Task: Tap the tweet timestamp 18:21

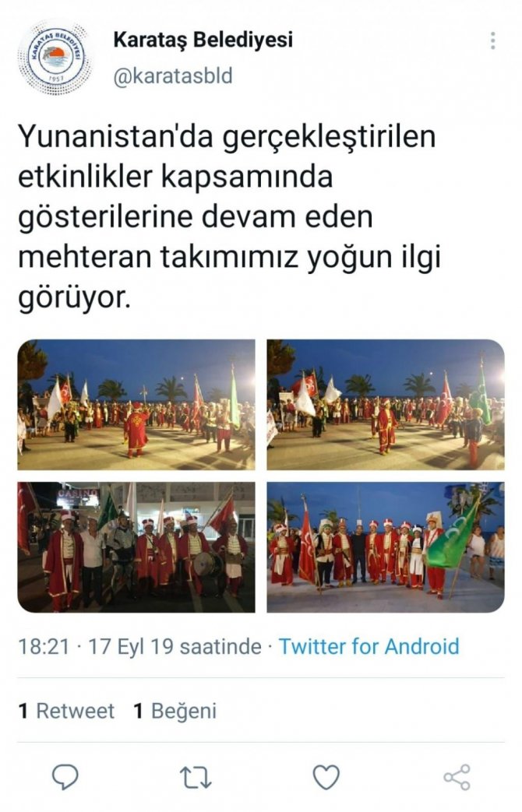Action: [x=44, y=646]
